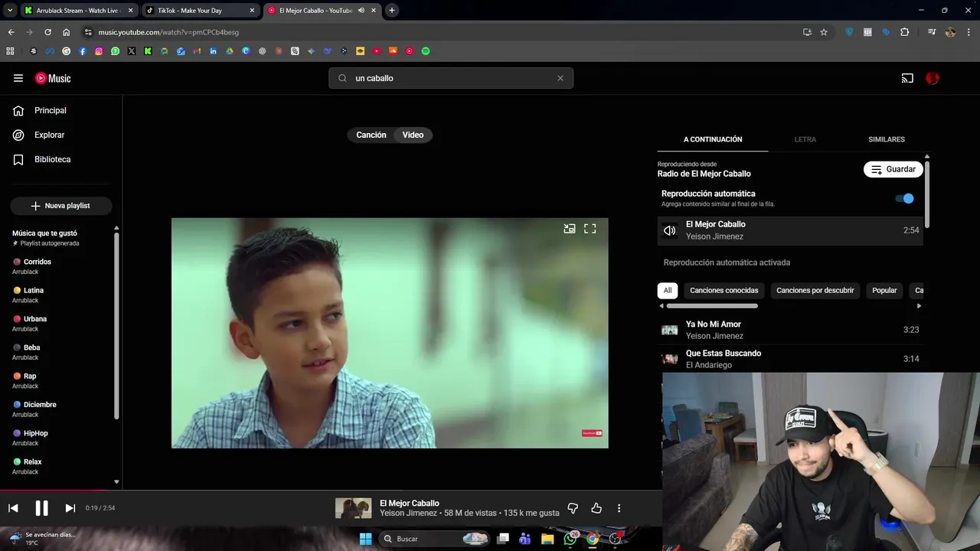Like the song with thumbs up
Viewport: 980px width, 551px height.
click(596, 508)
